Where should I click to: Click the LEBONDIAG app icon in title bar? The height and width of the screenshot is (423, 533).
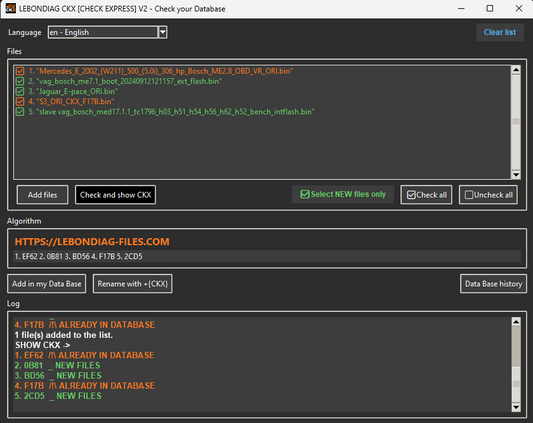click(x=11, y=8)
